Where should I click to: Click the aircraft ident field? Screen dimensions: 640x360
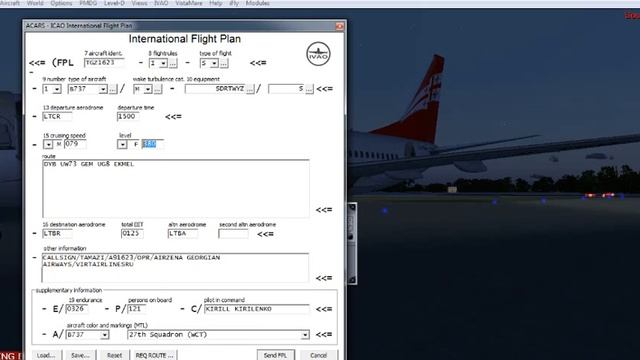point(104,63)
